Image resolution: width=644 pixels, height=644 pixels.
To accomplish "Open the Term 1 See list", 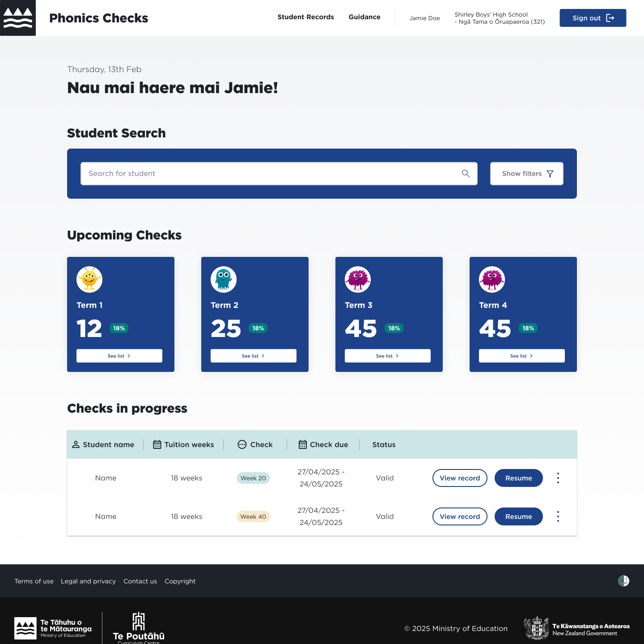I will pyautogui.click(x=119, y=356).
